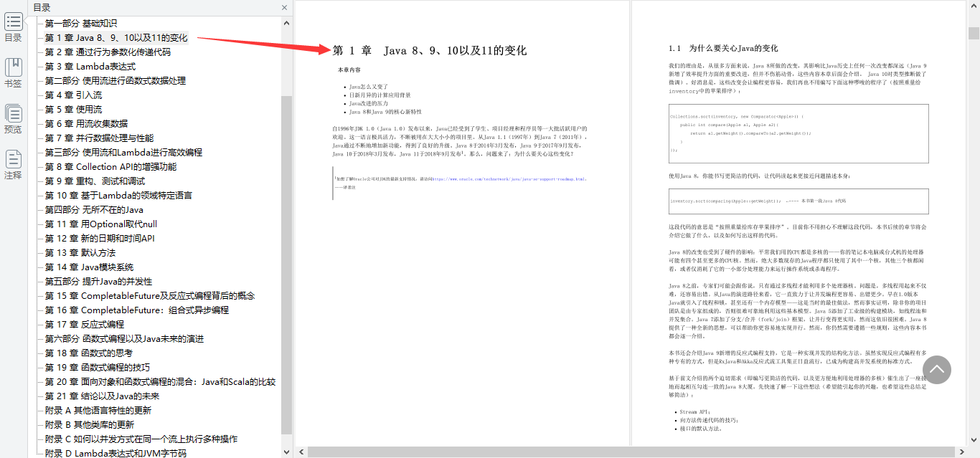
Task: Select 第四部分 无所不在的Java
Action: click(94, 209)
